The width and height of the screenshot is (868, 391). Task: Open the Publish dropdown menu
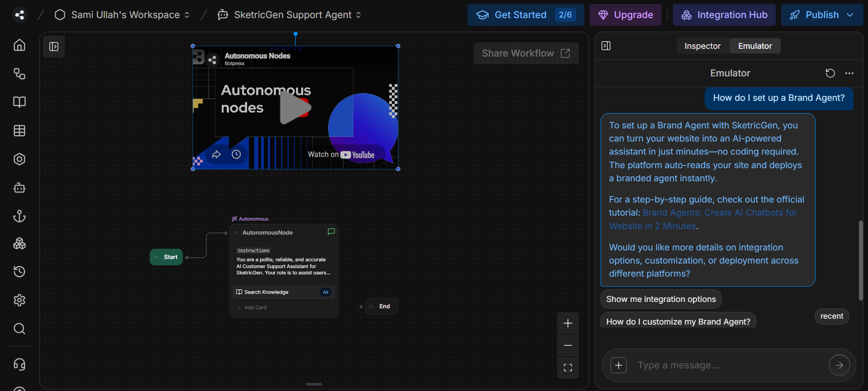[x=850, y=15]
